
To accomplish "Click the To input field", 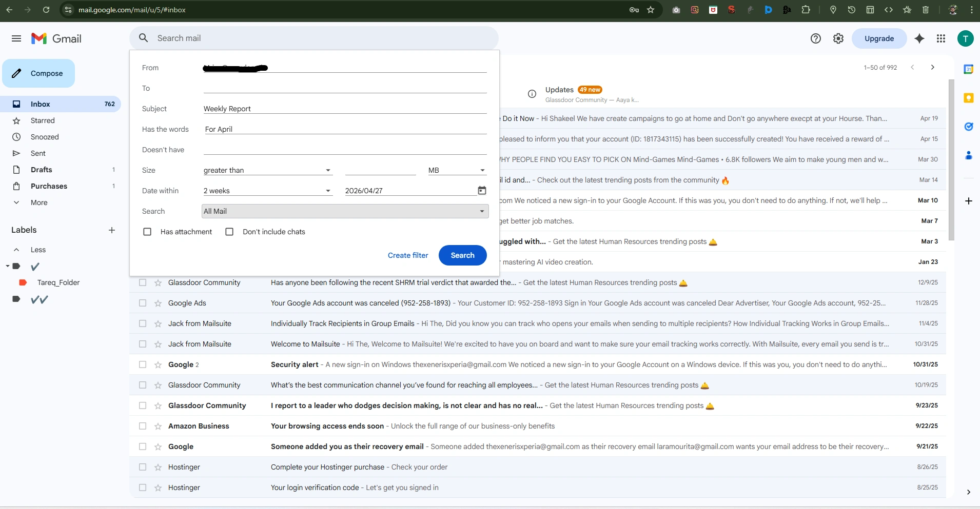I will click(x=345, y=88).
